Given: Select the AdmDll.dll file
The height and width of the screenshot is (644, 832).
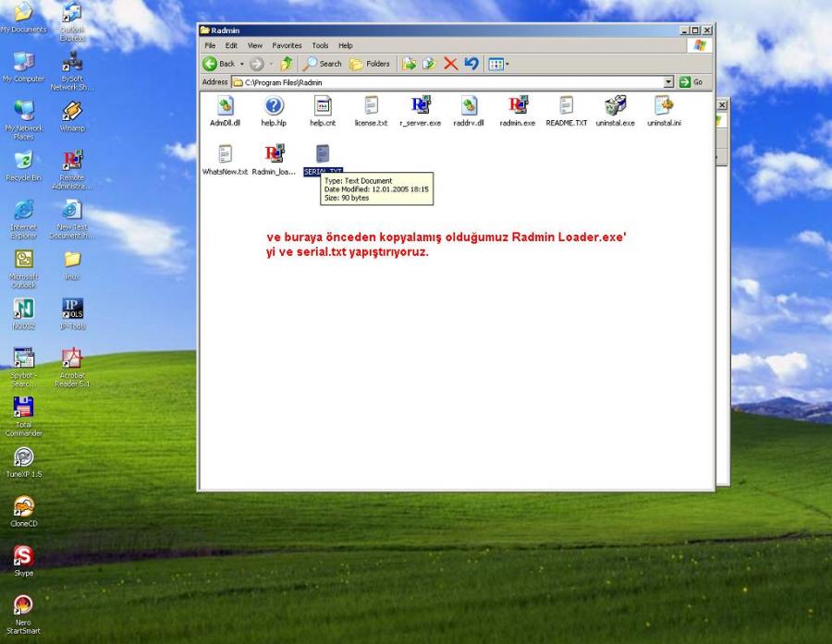Looking at the screenshot, I should click(x=225, y=106).
